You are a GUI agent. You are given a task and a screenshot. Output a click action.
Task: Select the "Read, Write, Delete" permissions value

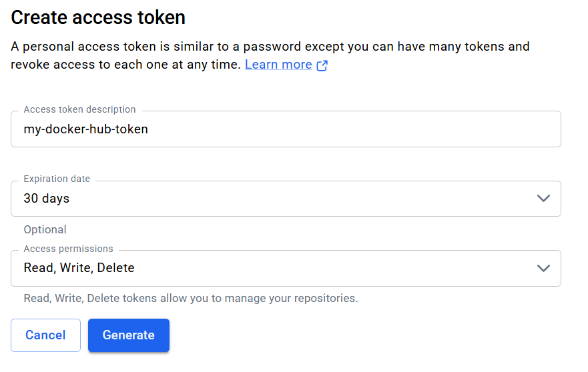pyautogui.click(x=79, y=268)
